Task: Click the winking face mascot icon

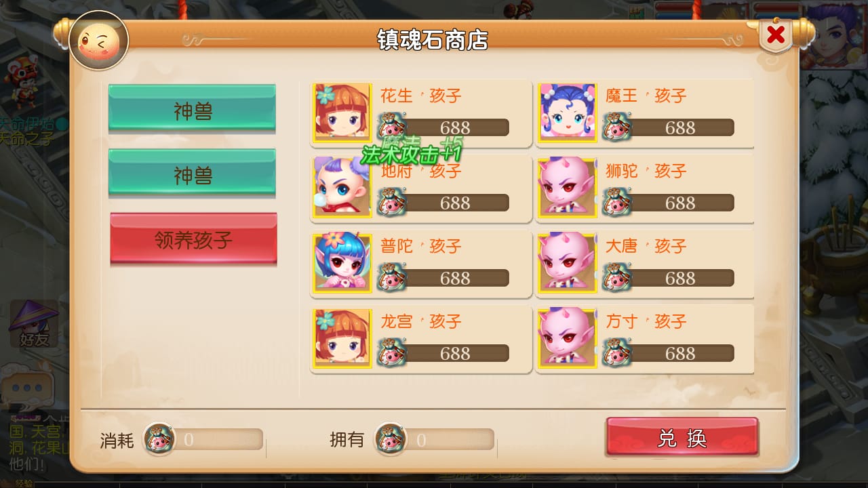Action: pos(99,41)
